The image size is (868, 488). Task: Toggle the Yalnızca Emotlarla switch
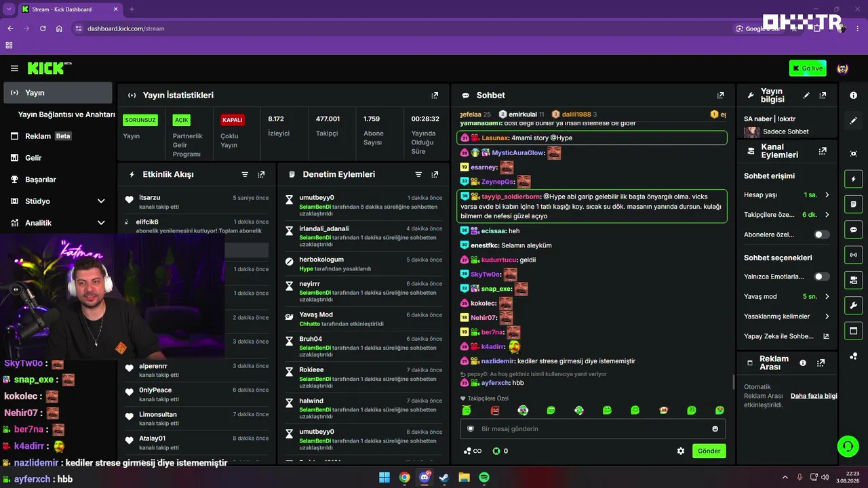822,277
